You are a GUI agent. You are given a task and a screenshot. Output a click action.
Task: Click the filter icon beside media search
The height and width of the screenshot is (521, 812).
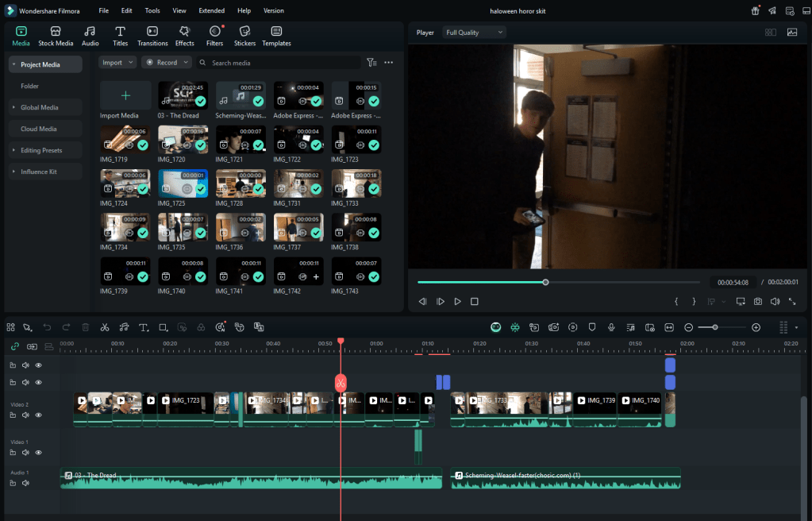371,63
